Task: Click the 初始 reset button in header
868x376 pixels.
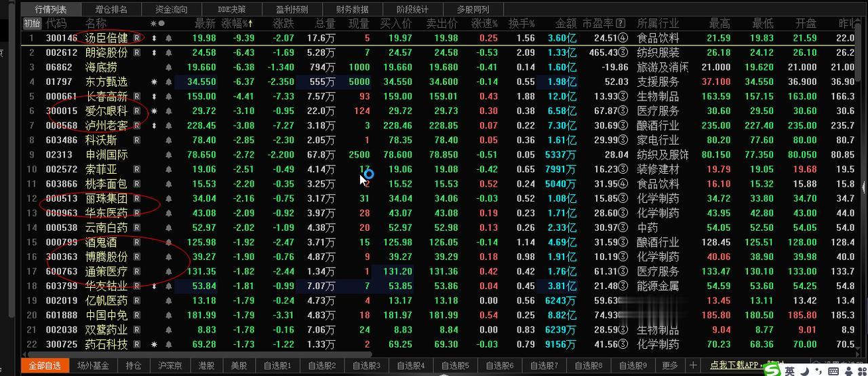Action: pyautogui.click(x=32, y=24)
